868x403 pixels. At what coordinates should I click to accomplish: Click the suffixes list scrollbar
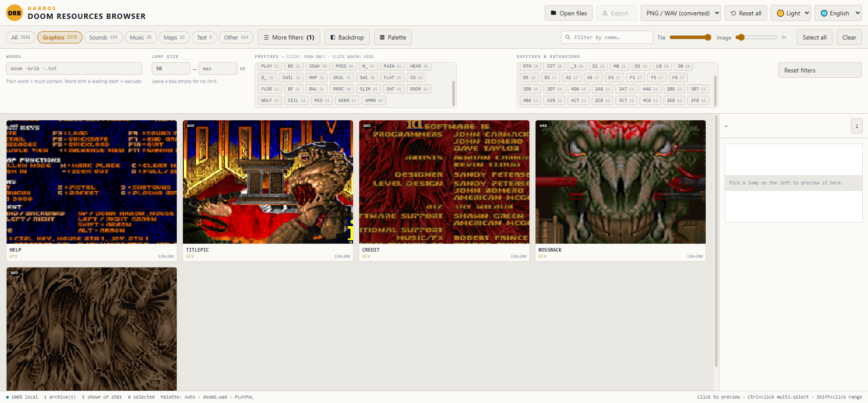point(715,90)
